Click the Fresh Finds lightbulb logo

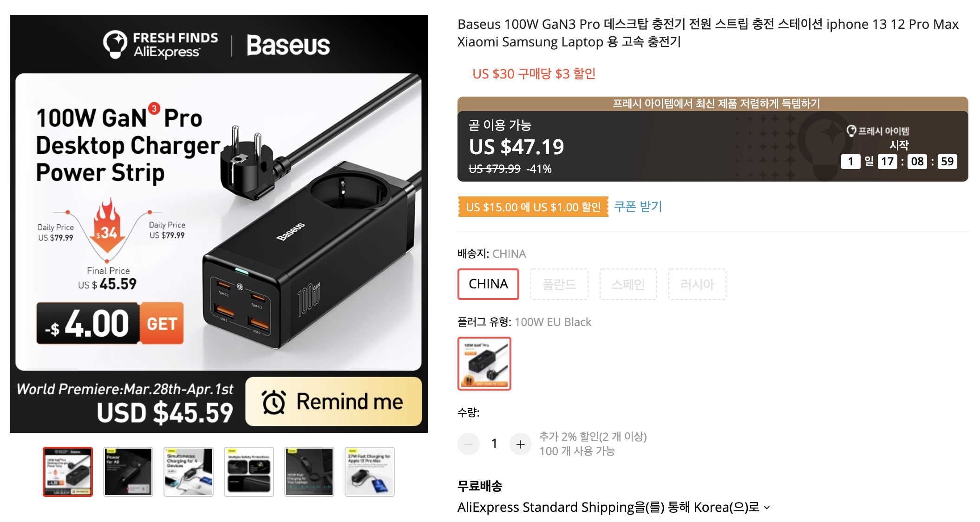coord(115,45)
